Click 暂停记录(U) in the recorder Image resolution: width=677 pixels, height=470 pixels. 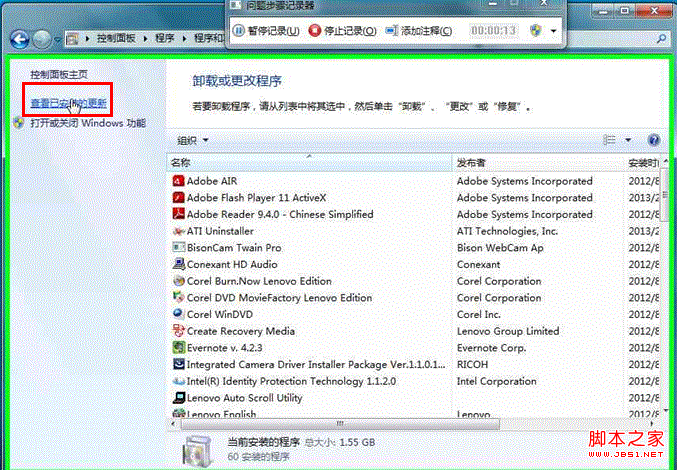click(266, 31)
